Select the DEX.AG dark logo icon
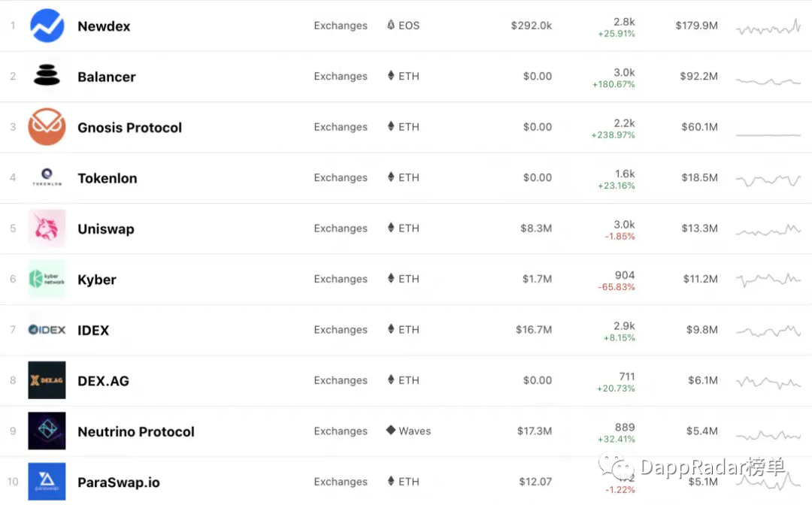The width and height of the screenshot is (812, 505). coord(47,380)
